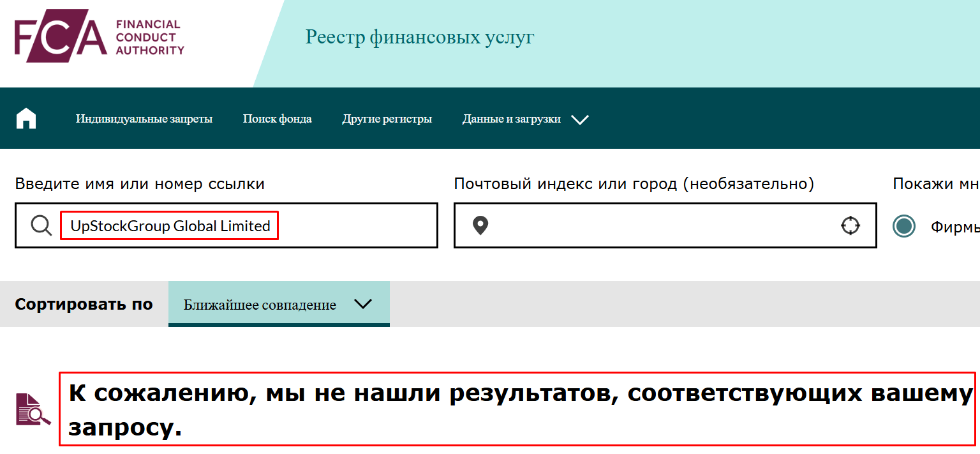Image resolution: width=980 pixels, height=454 pixels.
Task: Click the location pin icon
Action: coord(480,225)
